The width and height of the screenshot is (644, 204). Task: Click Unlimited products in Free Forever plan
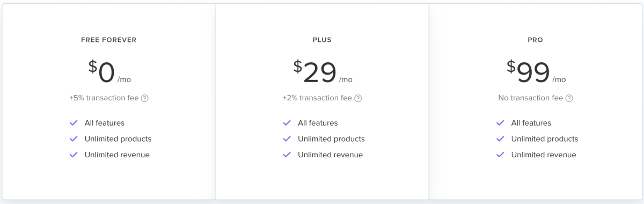118,139
